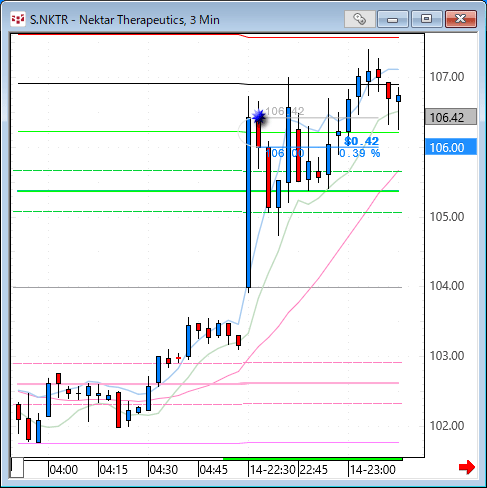Click the 106.42 label beside star marker
487x488 pixels.
(285, 111)
